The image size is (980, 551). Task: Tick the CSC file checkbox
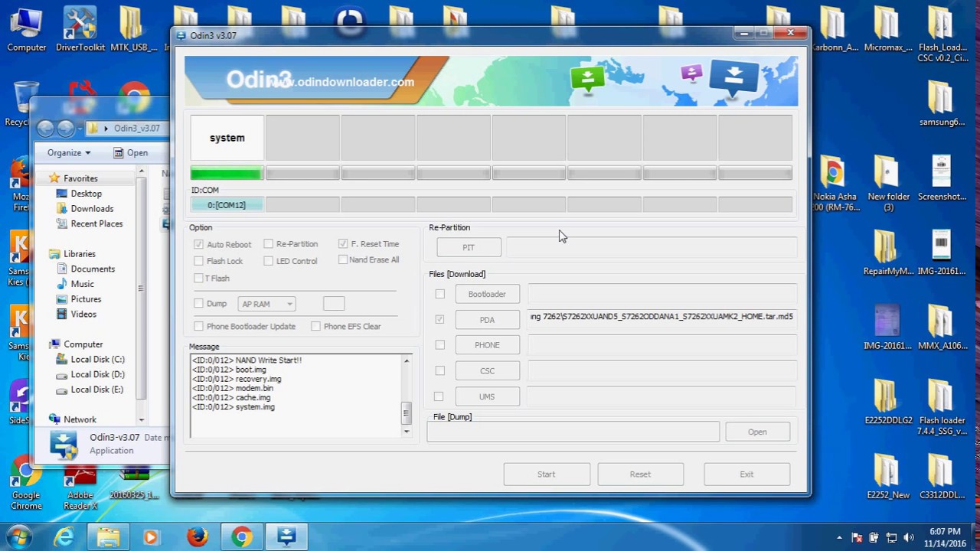(x=439, y=370)
